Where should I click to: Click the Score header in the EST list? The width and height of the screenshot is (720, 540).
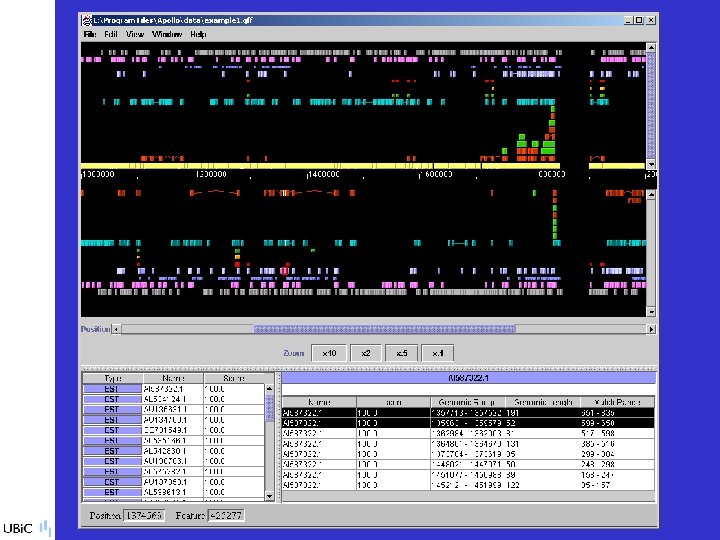pos(234,378)
